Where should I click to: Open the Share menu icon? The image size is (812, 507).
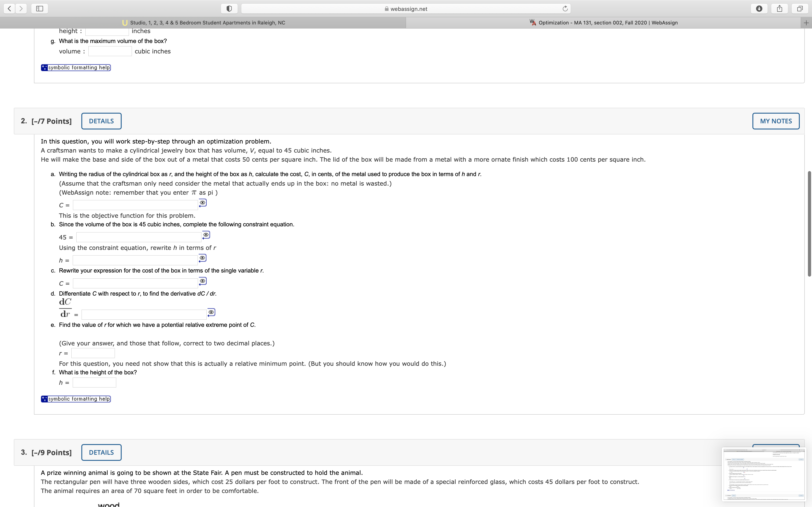(x=779, y=8)
